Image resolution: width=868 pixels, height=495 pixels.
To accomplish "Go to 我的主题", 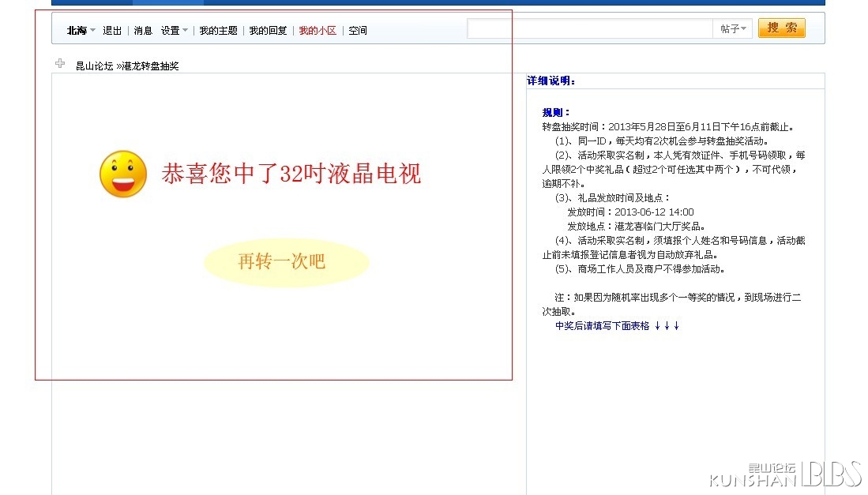I will click(x=218, y=31).
